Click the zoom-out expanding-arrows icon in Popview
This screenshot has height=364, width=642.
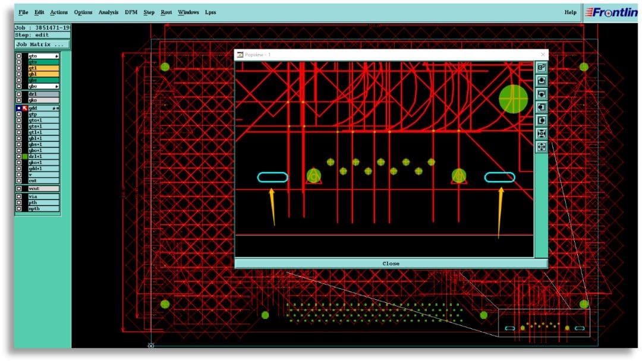tap(542, 147)
